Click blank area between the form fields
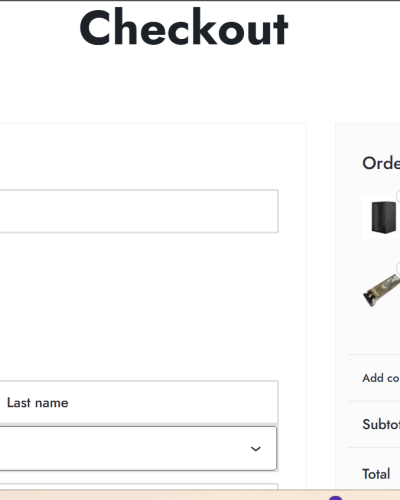 click(x=139, y=307)
